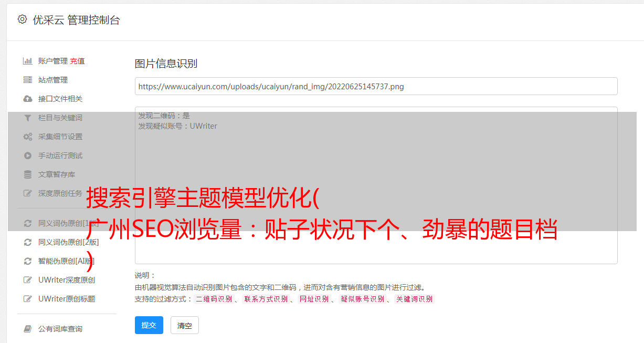Click the server icon for 站点管理
Image resolution: width=644 pixels, height=343 pixels.
[x=28, y=80]
